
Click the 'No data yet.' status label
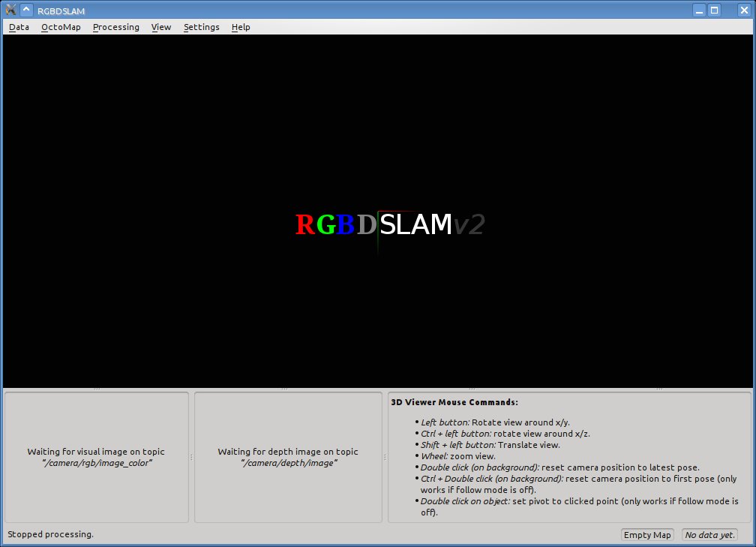point(709,534)
